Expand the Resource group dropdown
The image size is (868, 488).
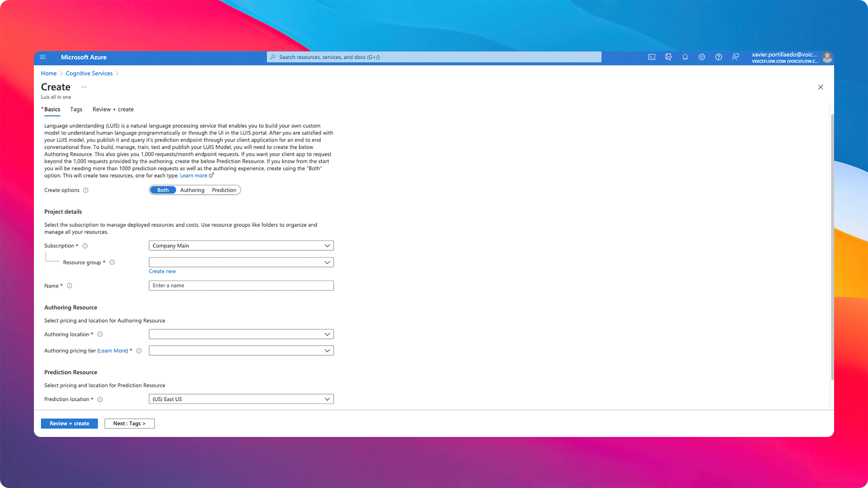coord(241,263)
